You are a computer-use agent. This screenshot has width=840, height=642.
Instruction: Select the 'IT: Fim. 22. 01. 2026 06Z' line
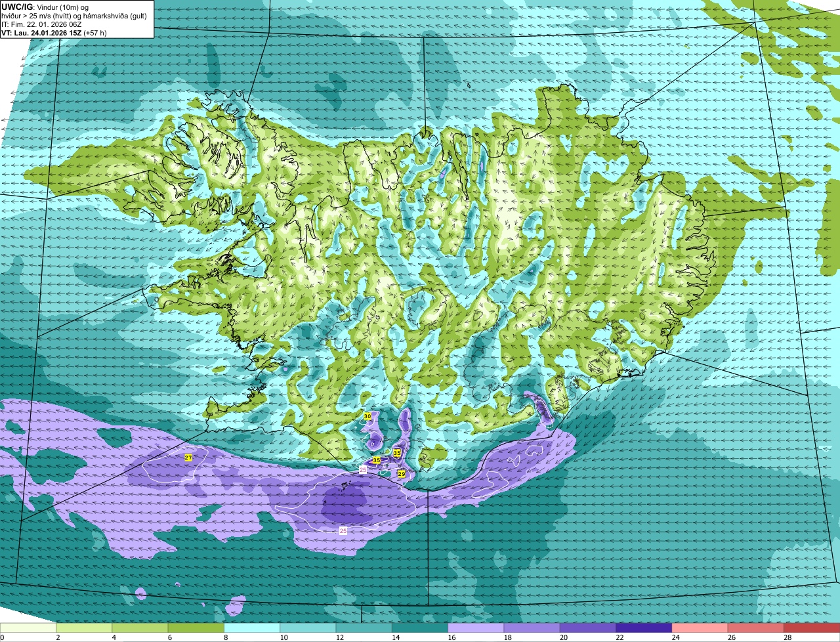[41, 24]
